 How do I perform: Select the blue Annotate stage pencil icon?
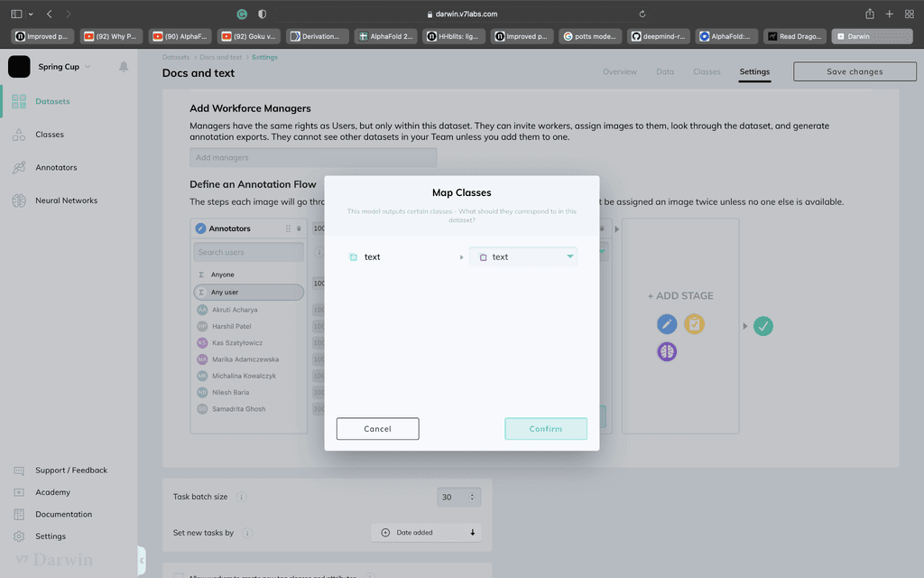click(667, 324)
